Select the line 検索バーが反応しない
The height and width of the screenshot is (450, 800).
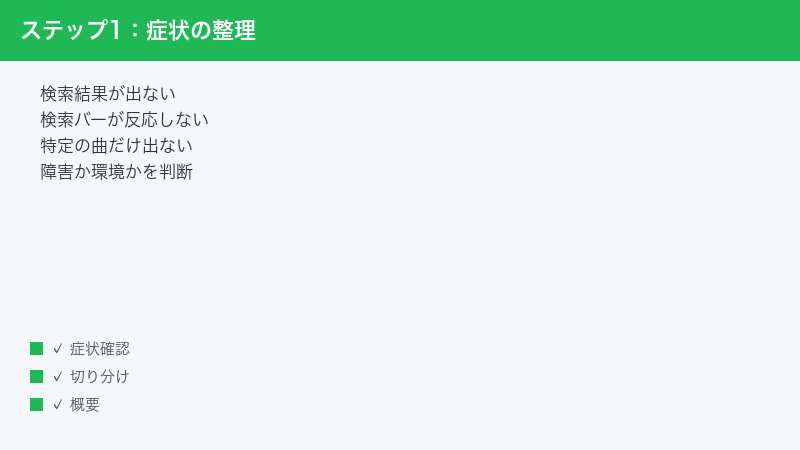[x=124, y=120]
